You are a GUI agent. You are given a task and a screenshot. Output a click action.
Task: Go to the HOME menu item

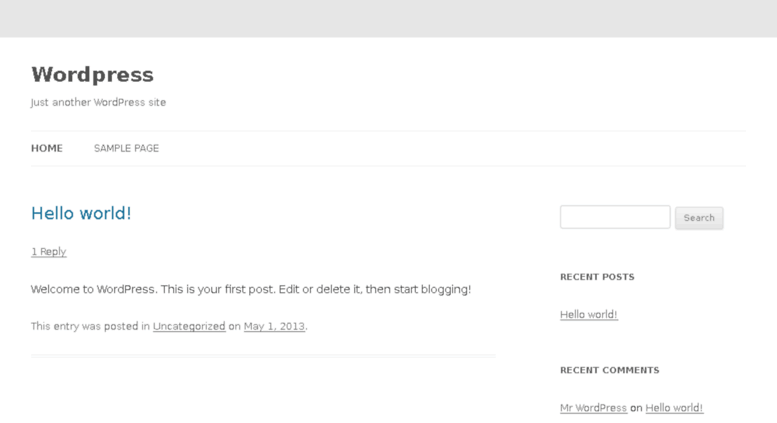(47, 148)
